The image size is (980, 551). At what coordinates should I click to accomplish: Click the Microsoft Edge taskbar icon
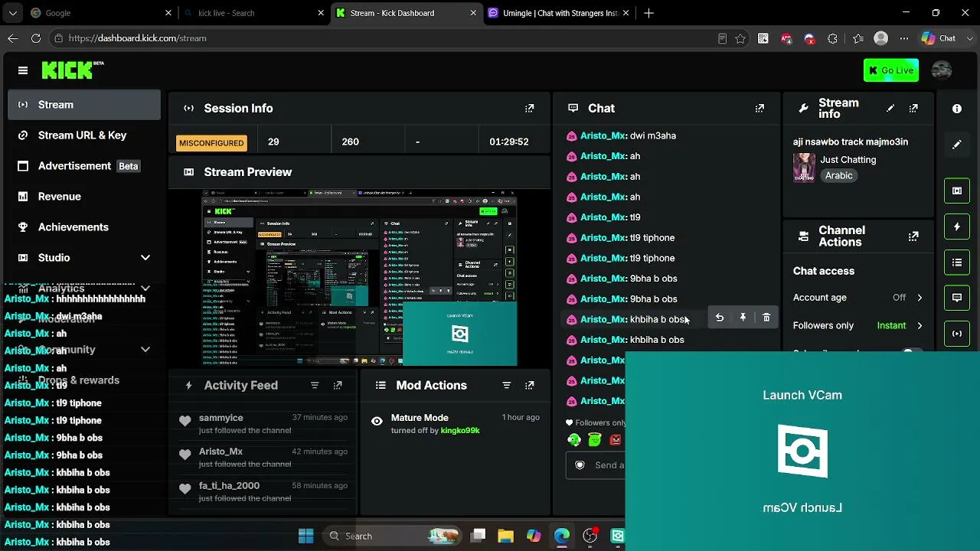(x=562, y=536)
